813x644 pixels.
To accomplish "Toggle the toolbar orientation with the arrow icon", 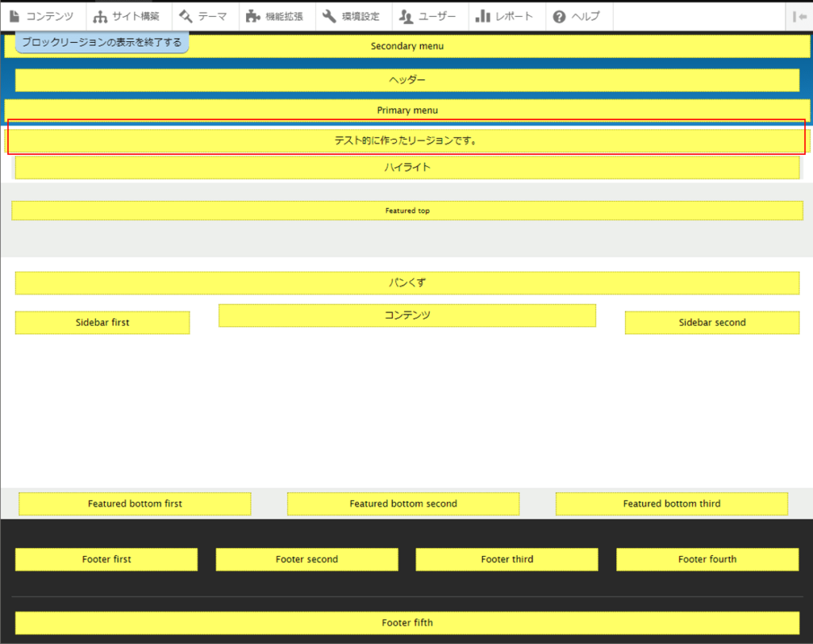I will pos(799,16).
